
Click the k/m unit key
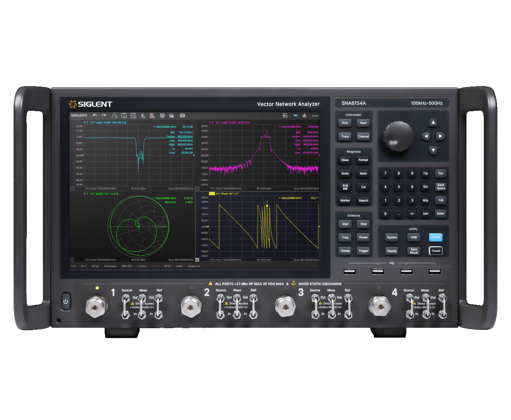[425, 214]
